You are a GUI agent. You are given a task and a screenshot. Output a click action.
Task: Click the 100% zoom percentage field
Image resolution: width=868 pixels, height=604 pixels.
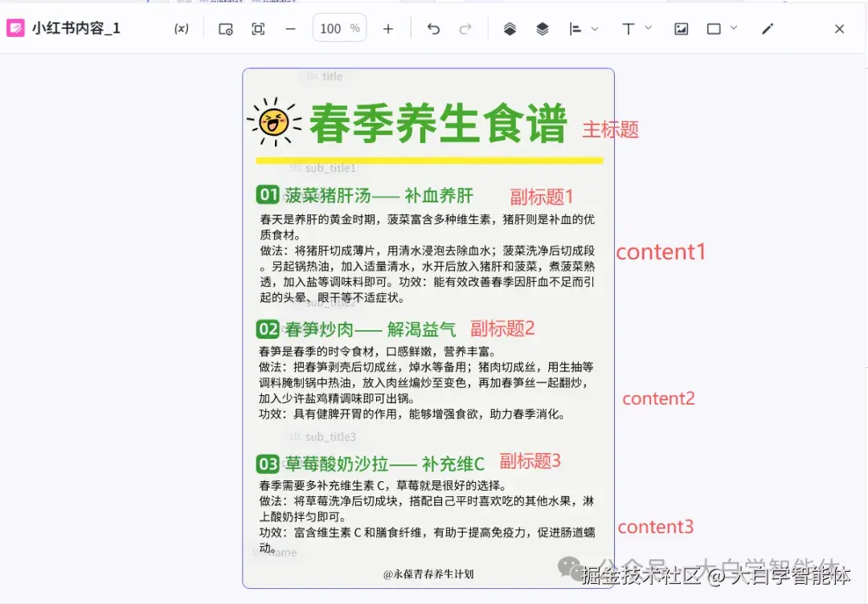339,28
